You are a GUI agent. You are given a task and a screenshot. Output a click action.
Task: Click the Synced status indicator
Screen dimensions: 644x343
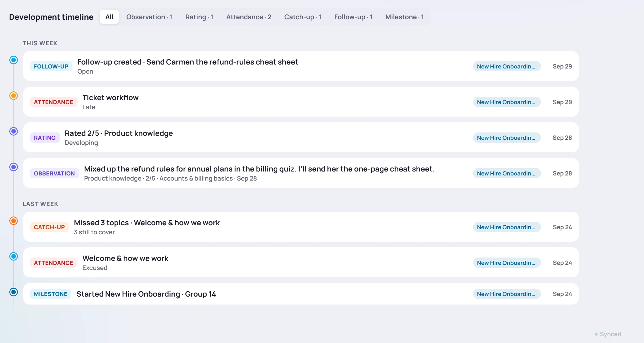(x=608, y=334)
